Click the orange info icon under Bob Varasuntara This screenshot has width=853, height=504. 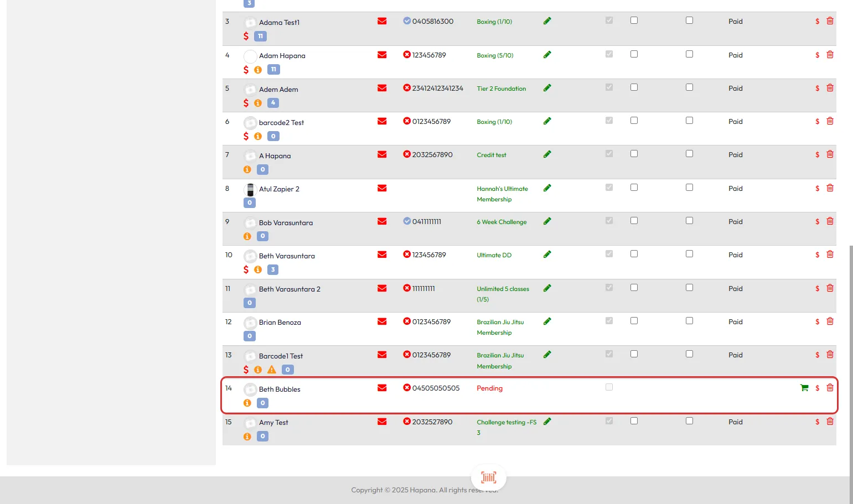click(x=247, y=236)
